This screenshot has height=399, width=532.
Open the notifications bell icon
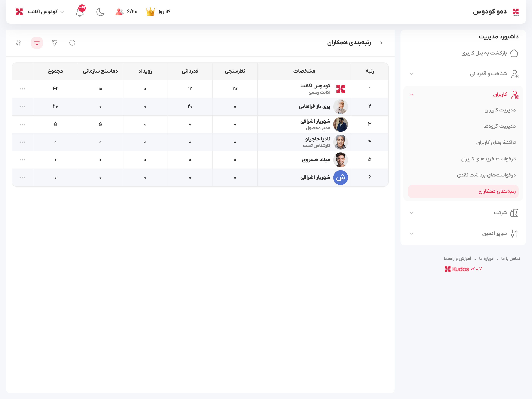pos(80,12)
